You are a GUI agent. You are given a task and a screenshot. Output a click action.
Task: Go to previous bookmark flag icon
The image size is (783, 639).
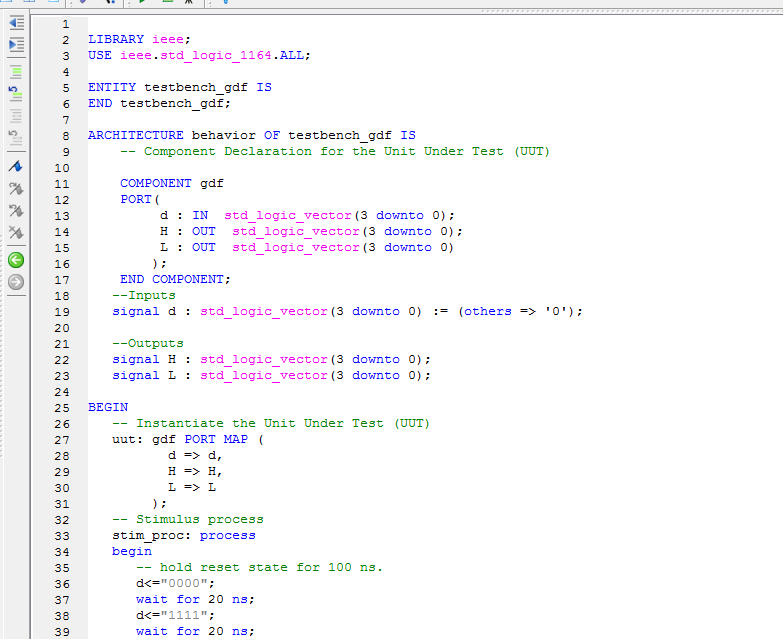[16, 210]
